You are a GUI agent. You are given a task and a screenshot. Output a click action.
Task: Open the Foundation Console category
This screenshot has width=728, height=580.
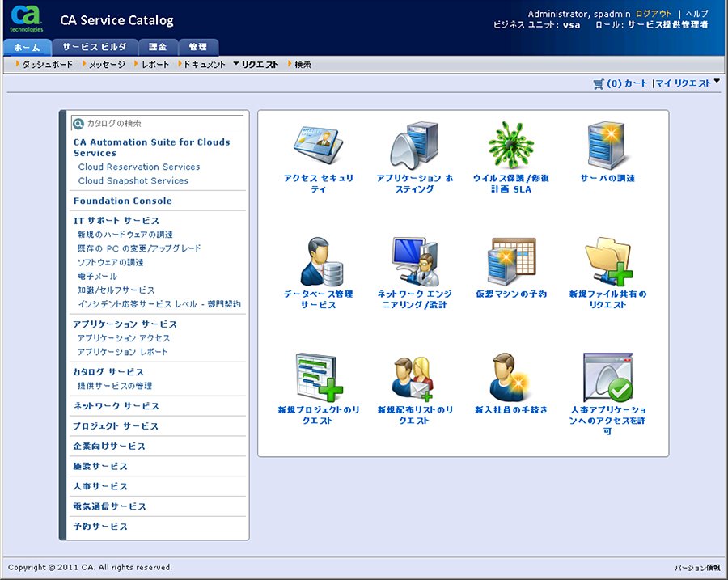[x=123, y=201]
